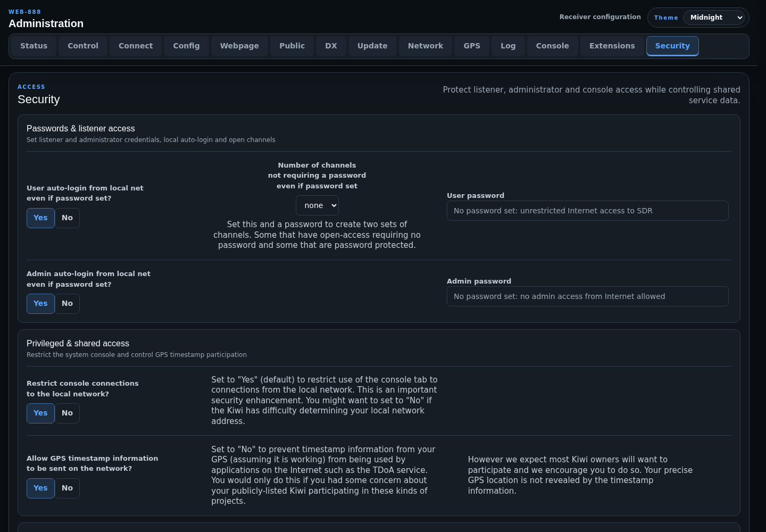Switch to the Connect tab
The height and width of the screenshot is (532, 766).
[136, 46]
